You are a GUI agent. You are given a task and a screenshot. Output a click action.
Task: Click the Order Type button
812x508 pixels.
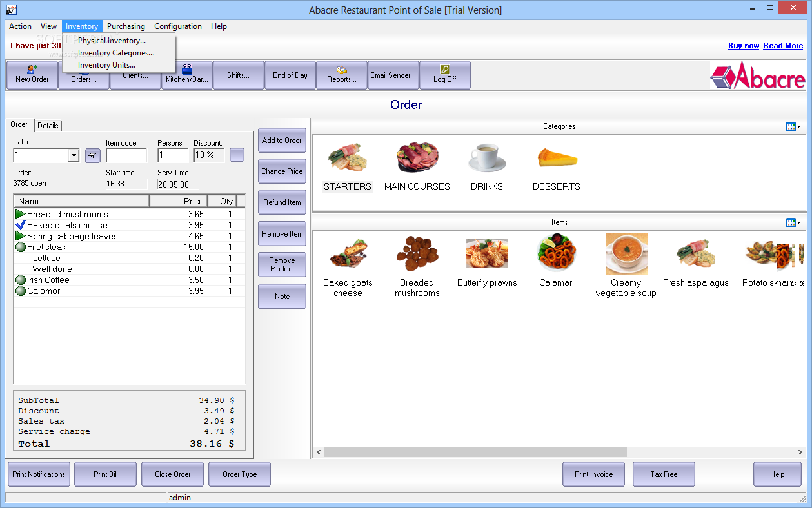tap(240, 474)
